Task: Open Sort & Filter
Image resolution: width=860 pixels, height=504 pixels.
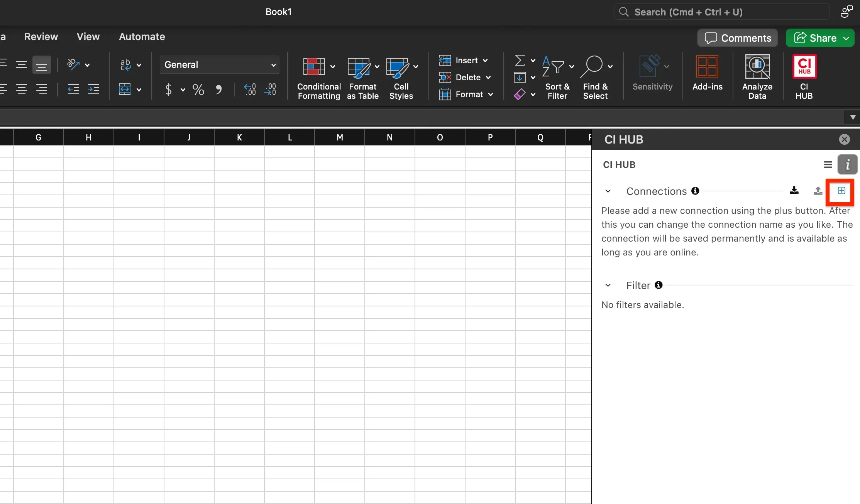Action: (557, 78)
